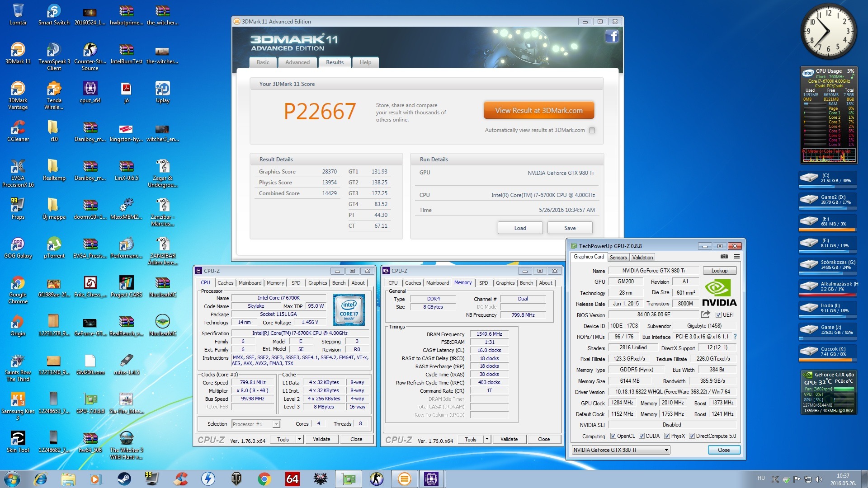Toggle DirectCompute 5.0 checkbox in GPU-Z
868x488 pixels.
coord(692,436)
